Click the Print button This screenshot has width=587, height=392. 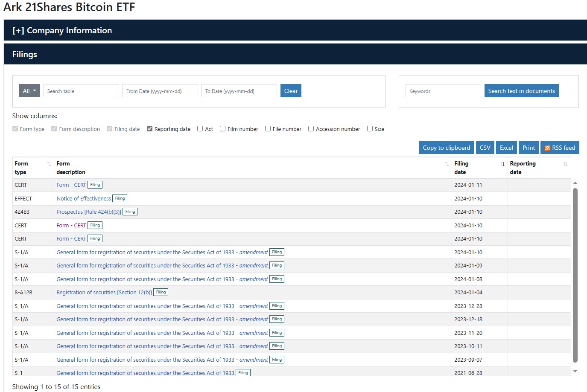(529, 148)
